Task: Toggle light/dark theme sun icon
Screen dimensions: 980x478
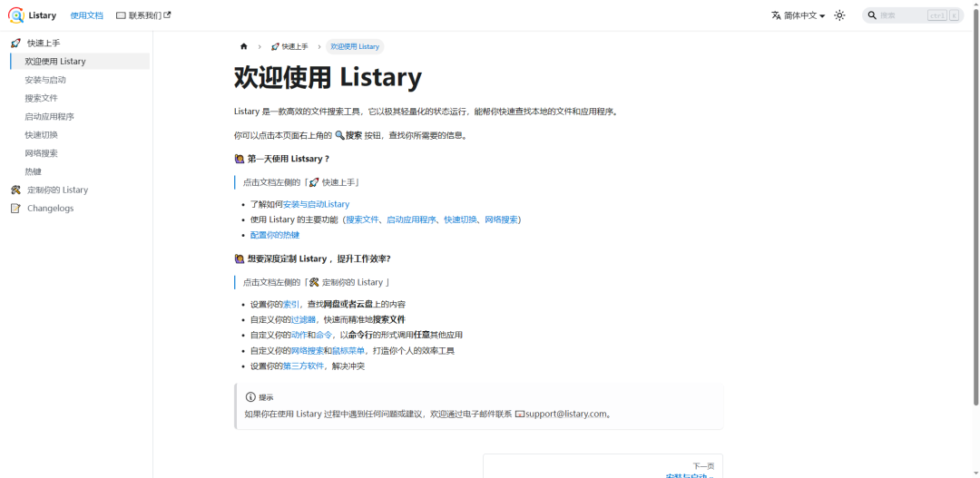Action: click(839, 15)
